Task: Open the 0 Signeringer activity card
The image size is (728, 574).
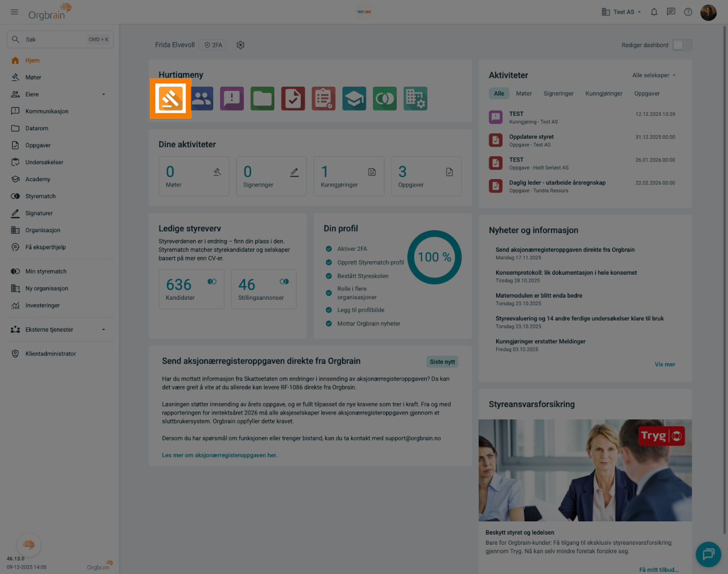Action: [x=271, y=176]
